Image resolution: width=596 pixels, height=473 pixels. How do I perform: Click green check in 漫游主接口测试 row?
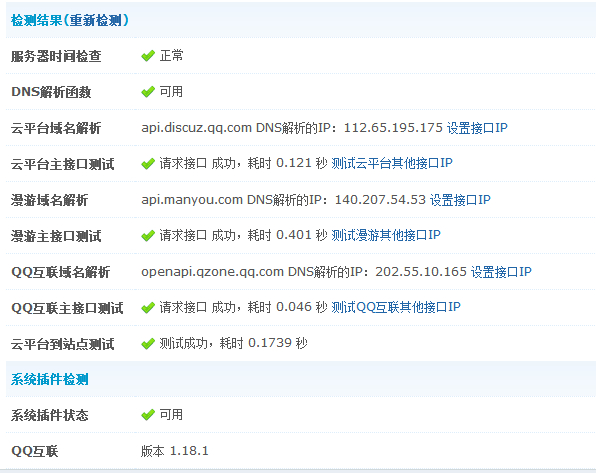coord(148,235)
